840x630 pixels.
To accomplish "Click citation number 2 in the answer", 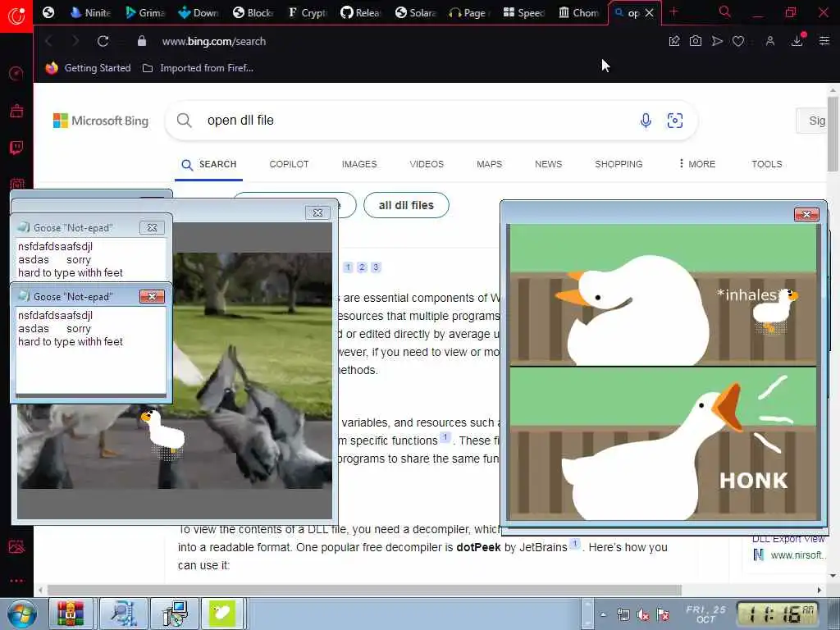I will pyautogui.click(x=362, y=267).
